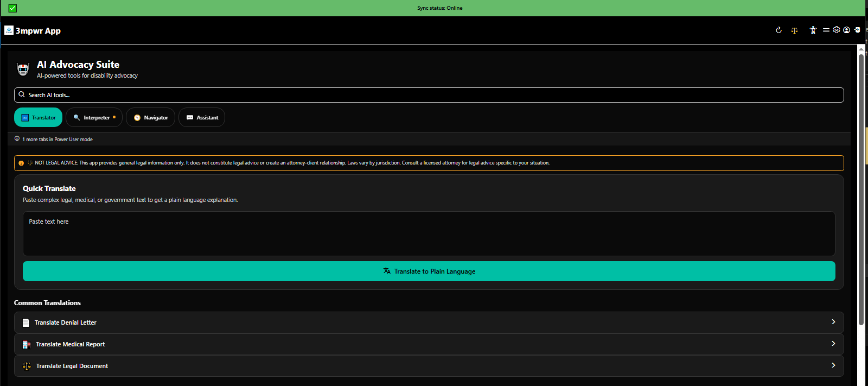Click the 3mpwr App logo icon

click(9, 30)
